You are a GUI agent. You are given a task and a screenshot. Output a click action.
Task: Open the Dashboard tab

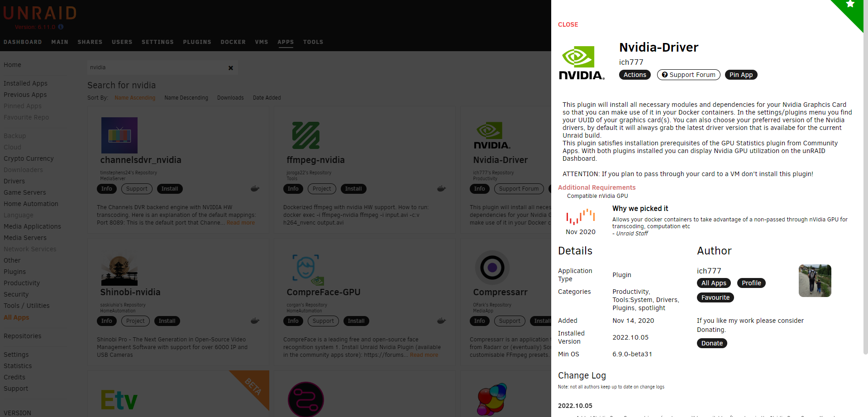23,42
